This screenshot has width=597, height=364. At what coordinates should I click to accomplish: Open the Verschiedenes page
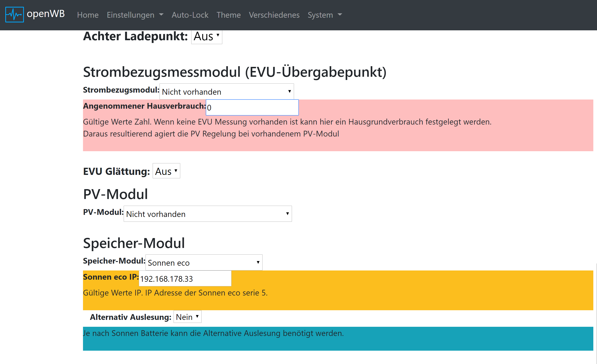point(274,15)
